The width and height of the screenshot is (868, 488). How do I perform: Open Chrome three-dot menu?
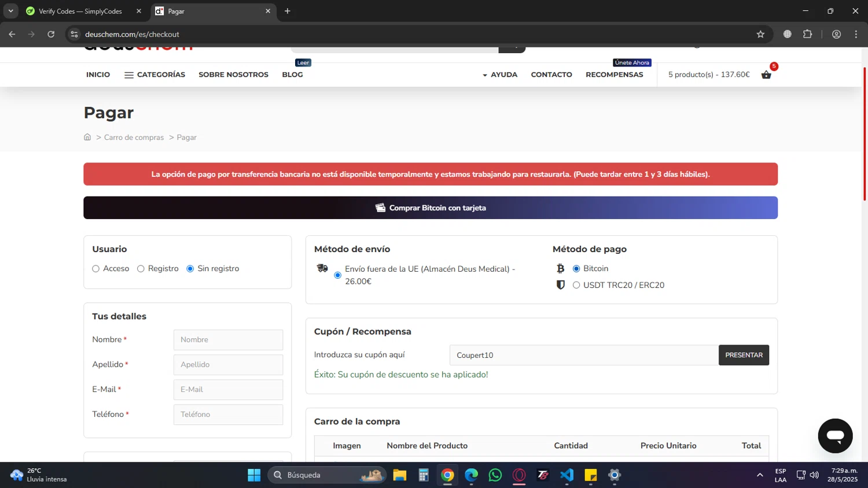(x=856, y=34)
